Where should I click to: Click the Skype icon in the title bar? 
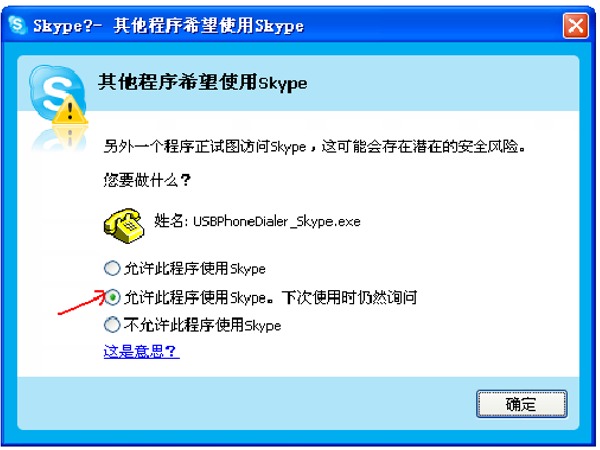point(16,25)
